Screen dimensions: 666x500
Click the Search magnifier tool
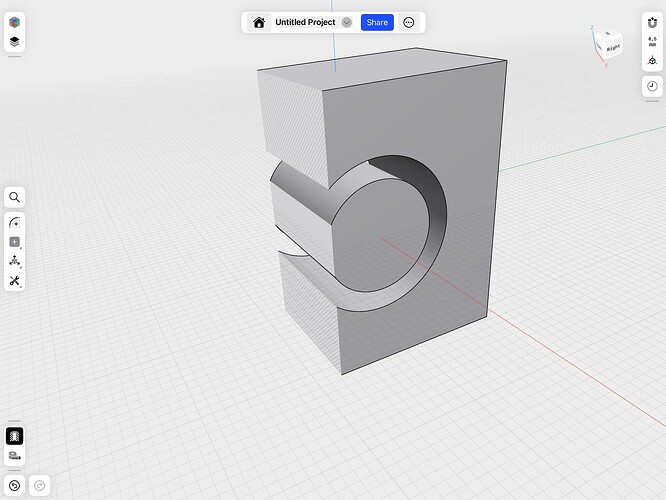14,197
